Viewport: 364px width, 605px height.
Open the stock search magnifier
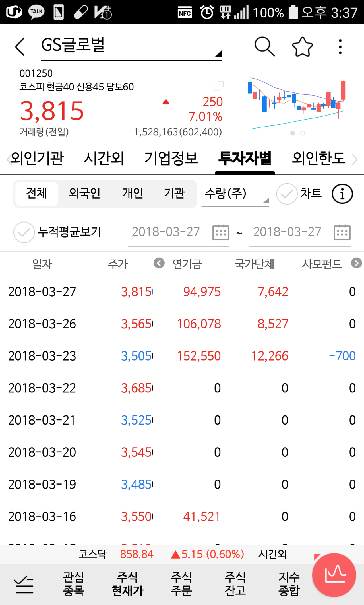pos(264,46)
